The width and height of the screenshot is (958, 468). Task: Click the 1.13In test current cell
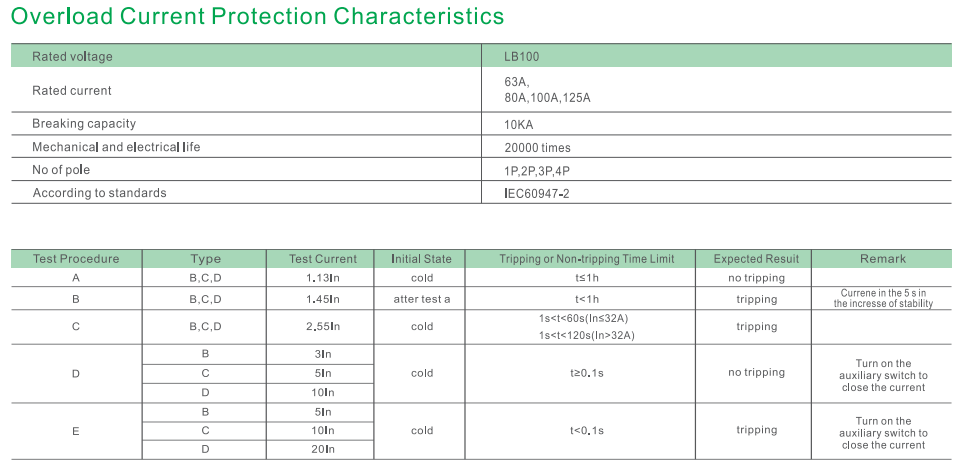tap(323, 278)
